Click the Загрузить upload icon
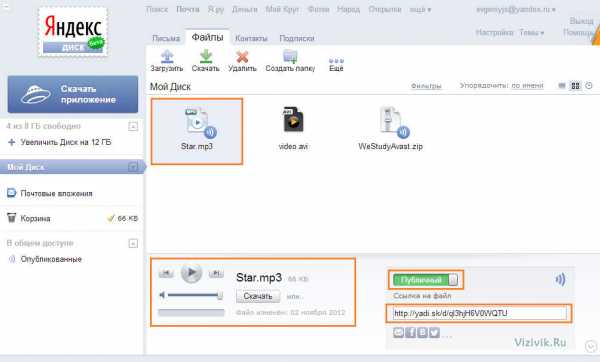Viewport: 600px width, 362px height. point(167,57)
